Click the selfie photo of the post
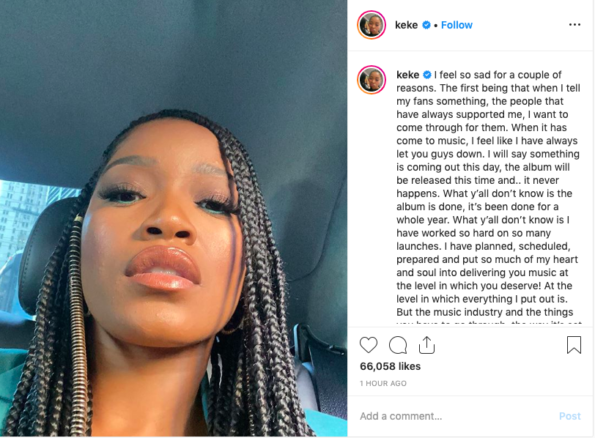Screen dimensions: 595x438 tap(173, 218)
